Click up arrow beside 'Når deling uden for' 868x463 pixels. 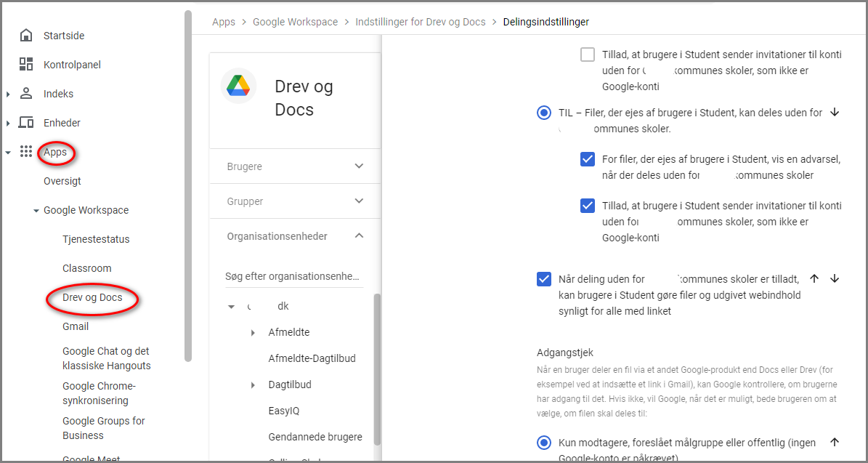click(814, 278)
